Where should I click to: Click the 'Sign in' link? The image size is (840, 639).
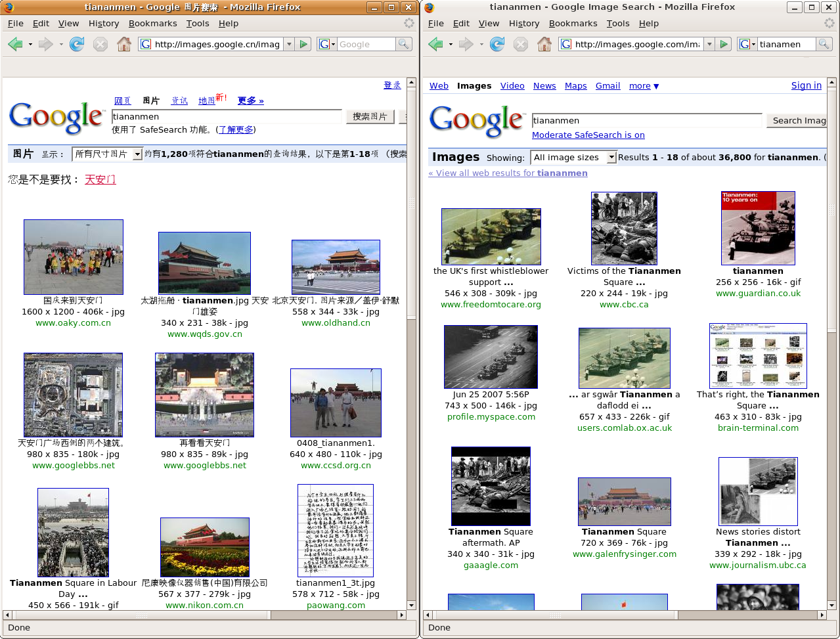pos(806,85)
